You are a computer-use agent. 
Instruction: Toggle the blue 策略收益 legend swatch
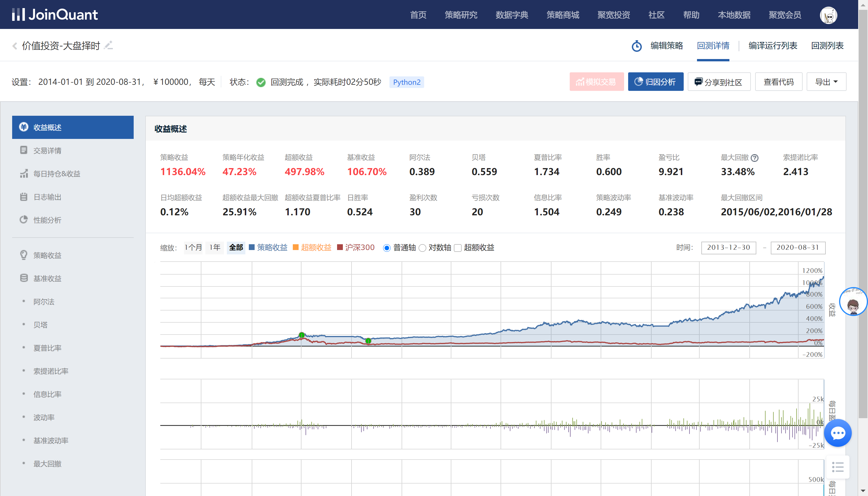tap(252, 247)
